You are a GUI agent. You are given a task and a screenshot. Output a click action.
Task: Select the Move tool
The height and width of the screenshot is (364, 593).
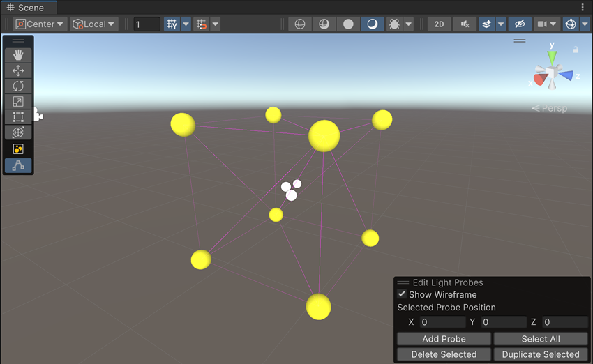[18, 70]
